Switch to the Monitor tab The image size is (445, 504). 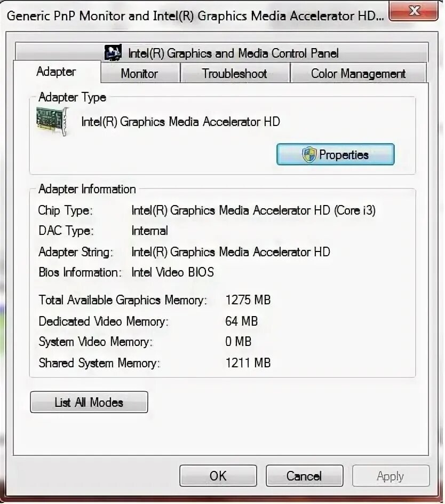tap(140, 73)
